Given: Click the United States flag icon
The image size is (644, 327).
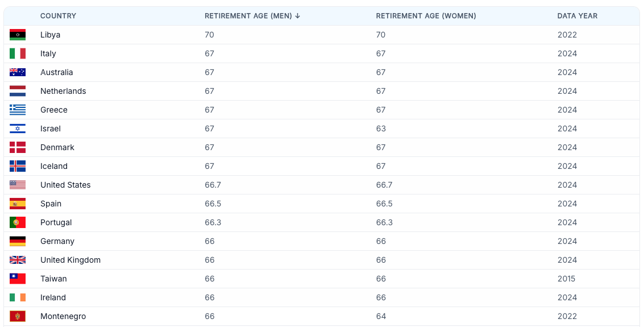Looking at the screenshot, I should (x=18, y=185).
